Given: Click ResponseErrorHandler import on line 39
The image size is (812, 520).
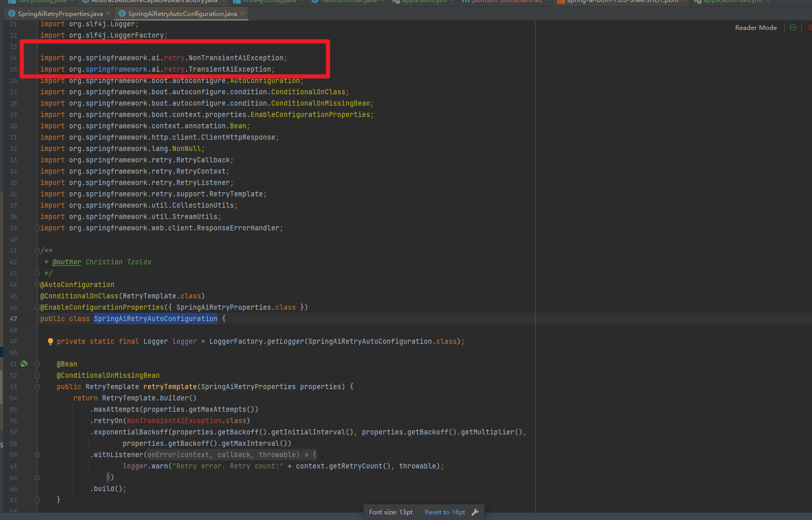Looking at the screenshot, I should click(238, 228).
